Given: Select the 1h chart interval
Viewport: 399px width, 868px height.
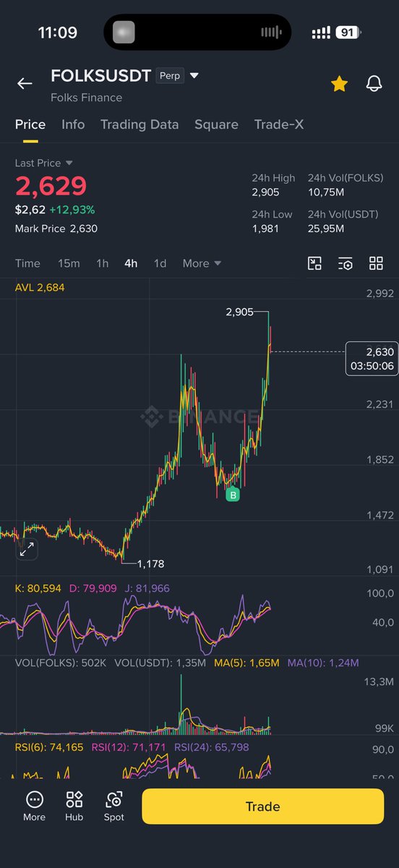Looking at the screenshot, I should pyautogui.click(x=103, y=263).
